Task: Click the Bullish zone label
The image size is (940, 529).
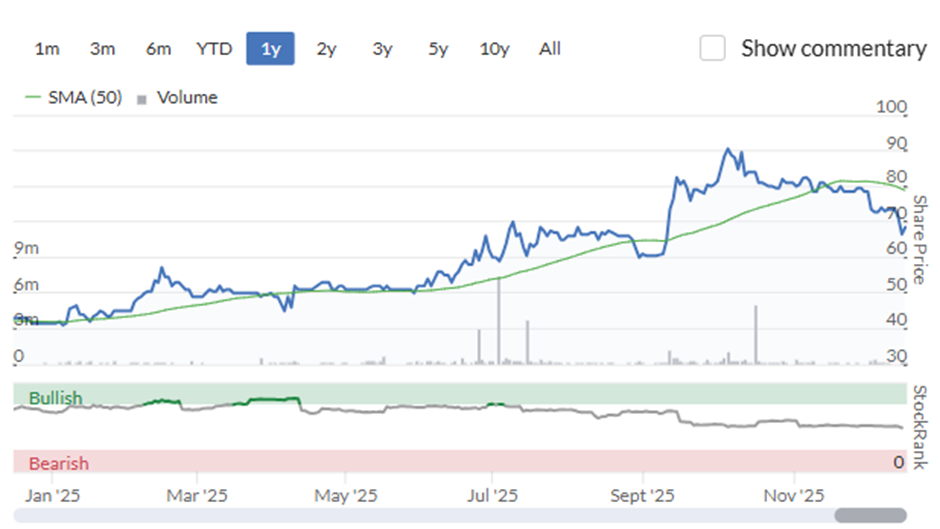Action: (x=55, y=398)
